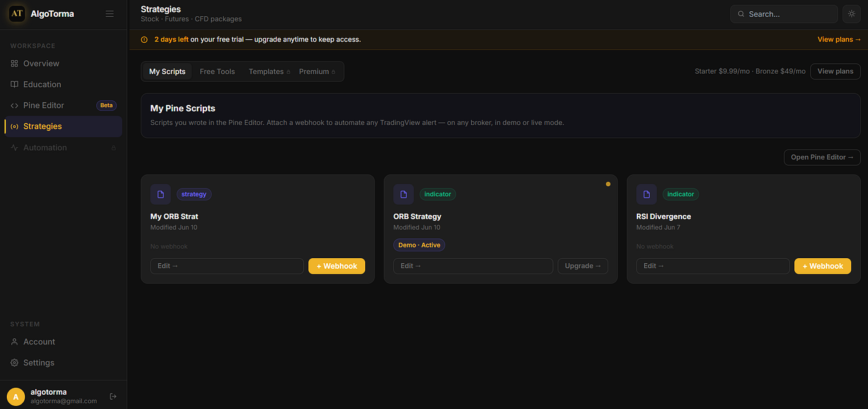Click Open Pine Editor → button

coord(822,158)
